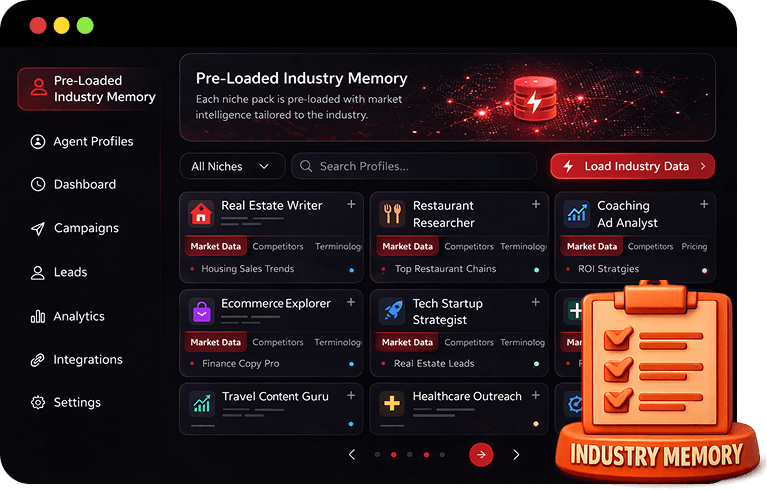767x490 pixels.
Task: Add the Ecommerce Explorer profile with plus
Action: 351,302
